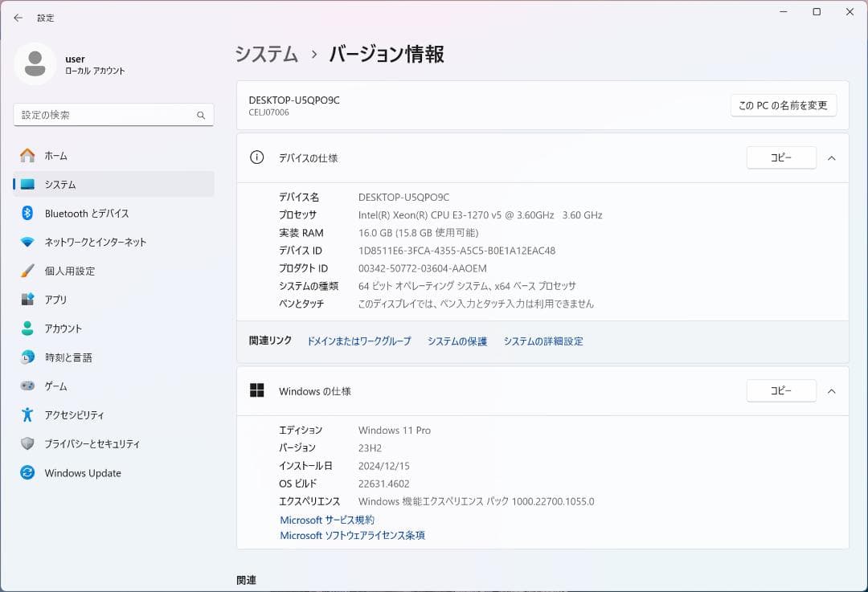
Task: Open Microsoft サービス規約 link
Action: 326,519
